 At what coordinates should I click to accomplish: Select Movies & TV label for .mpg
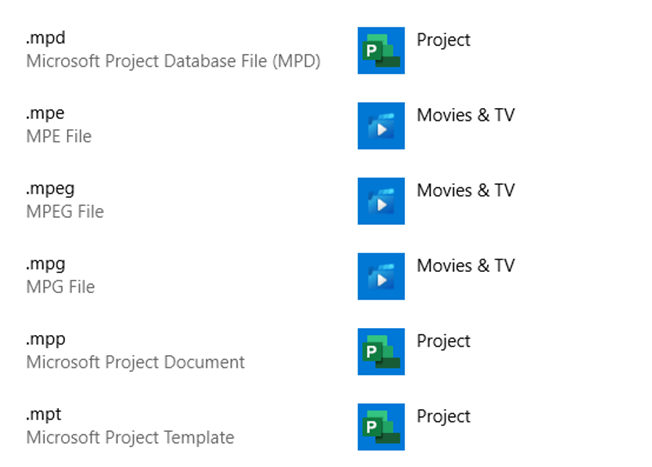(466, 266)
